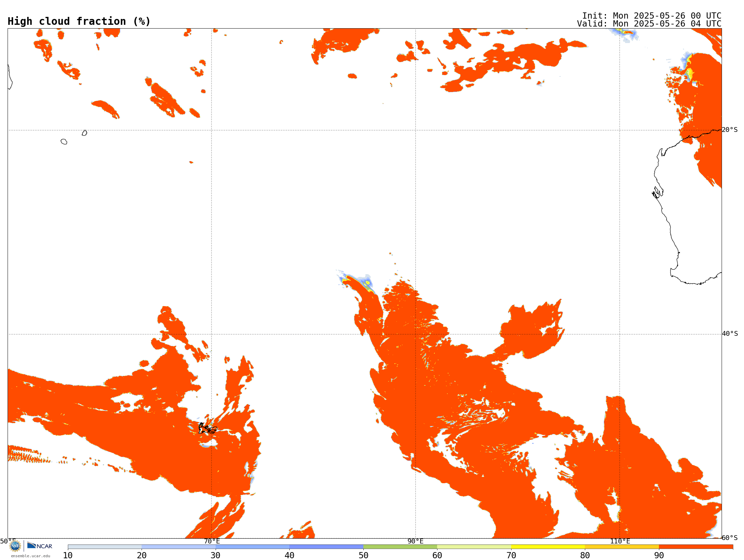Click the 70–80 bright yellow colorbar segment

(x=548, y=547)
